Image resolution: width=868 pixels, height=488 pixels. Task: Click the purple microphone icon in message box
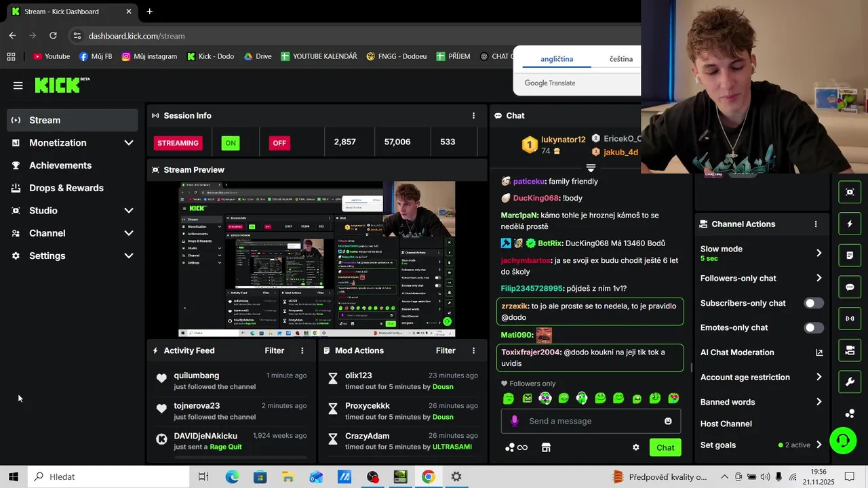point(515,421)
